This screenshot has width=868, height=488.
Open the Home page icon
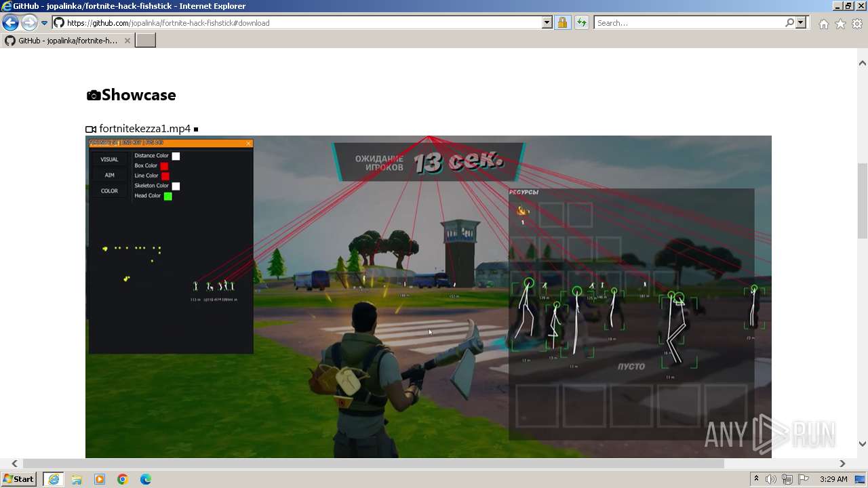(x=823, y=24)
